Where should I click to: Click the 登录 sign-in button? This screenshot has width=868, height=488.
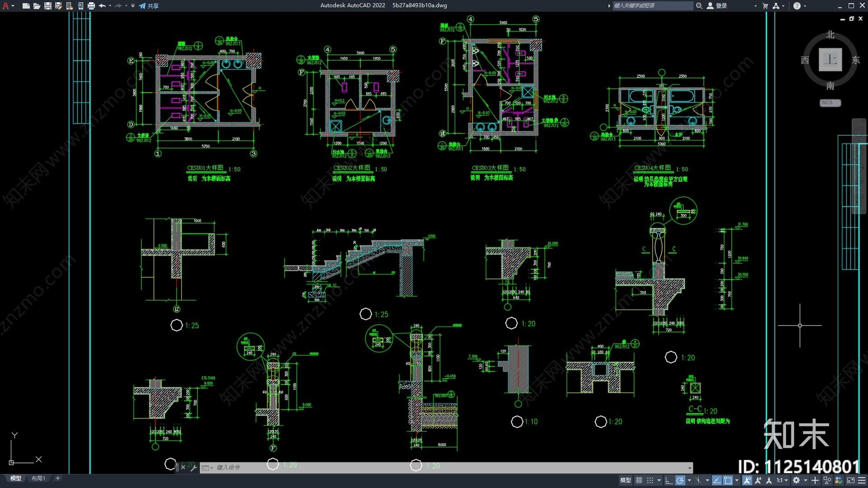717,5
